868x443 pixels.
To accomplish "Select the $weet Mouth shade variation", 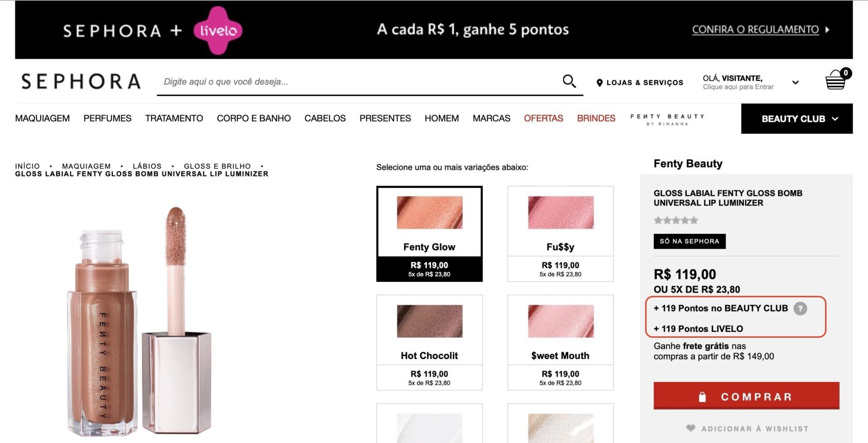I will pyautogui.click(x=561, y=342).
